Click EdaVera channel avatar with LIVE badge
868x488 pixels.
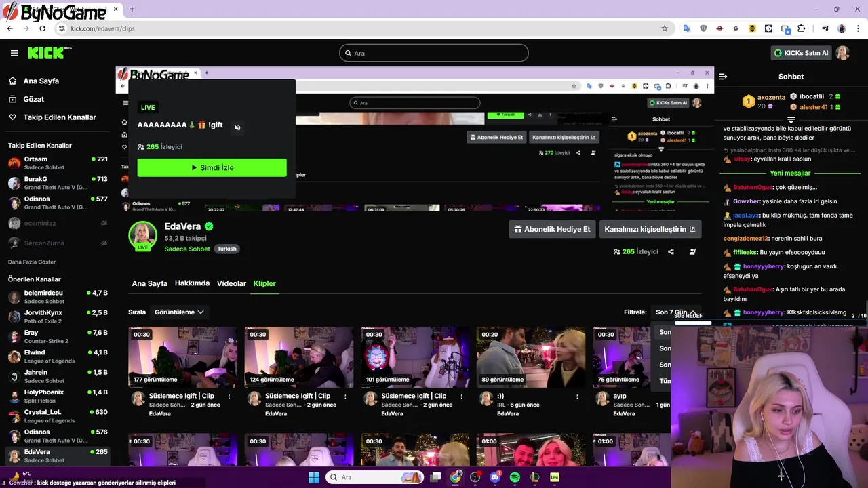tap(143, 236)
